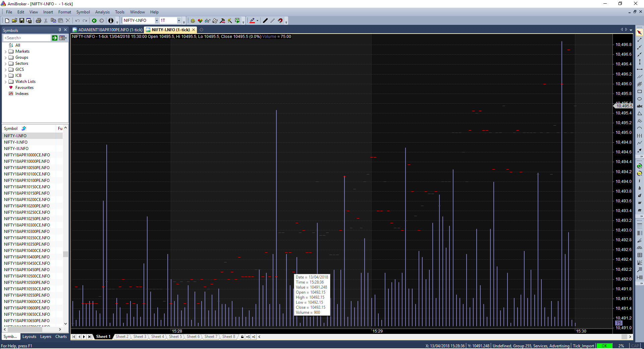The image size is (644, 349).
Task: Select the Triangle drawing tool
Action: pos(640,114)
